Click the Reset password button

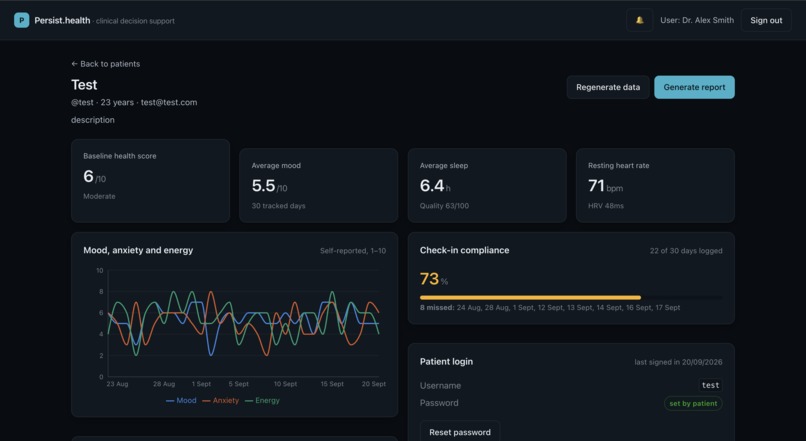coord(460,432)
